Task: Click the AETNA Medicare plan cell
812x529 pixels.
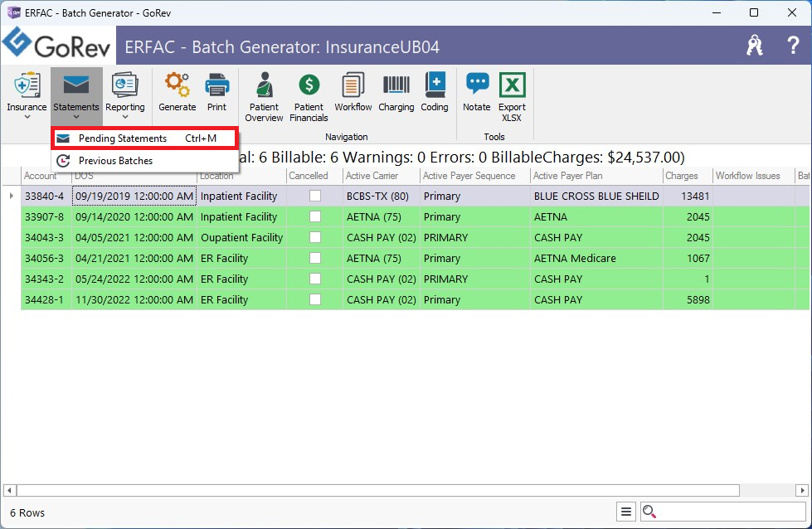Action: click(x=596, y=258)
